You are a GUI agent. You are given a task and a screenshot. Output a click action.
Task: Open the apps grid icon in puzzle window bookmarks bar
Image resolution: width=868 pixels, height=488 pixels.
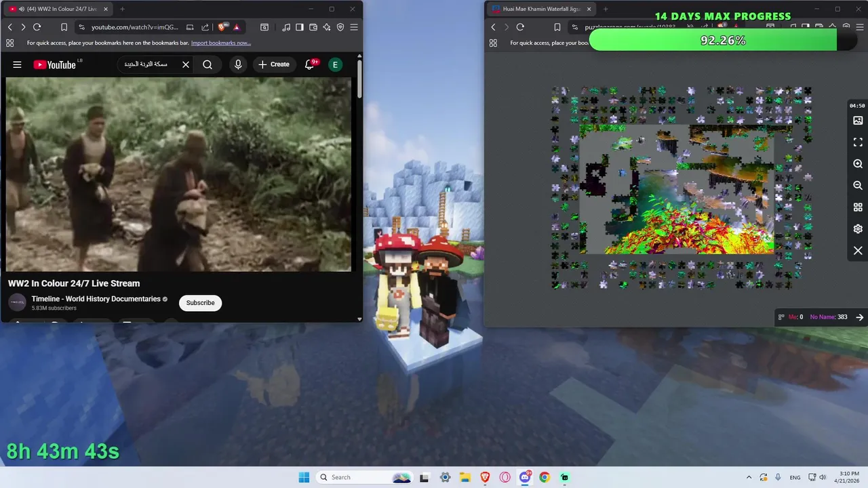[493, 43]
